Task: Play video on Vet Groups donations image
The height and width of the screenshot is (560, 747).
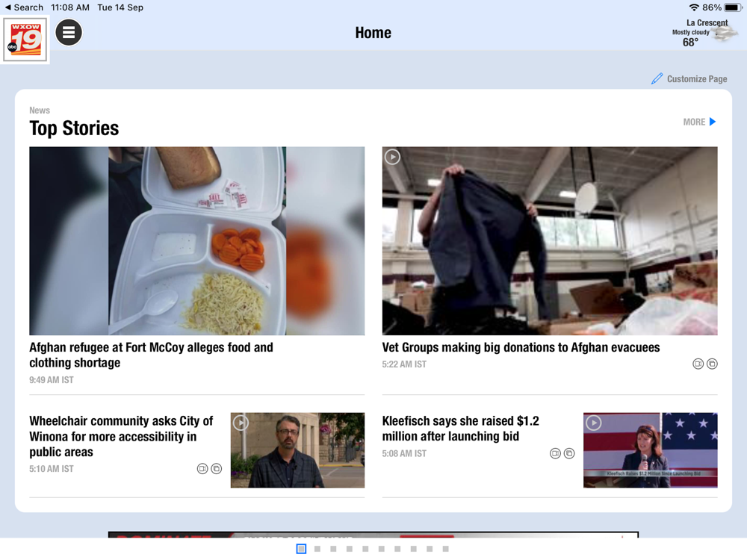Action: coord(392,157)
